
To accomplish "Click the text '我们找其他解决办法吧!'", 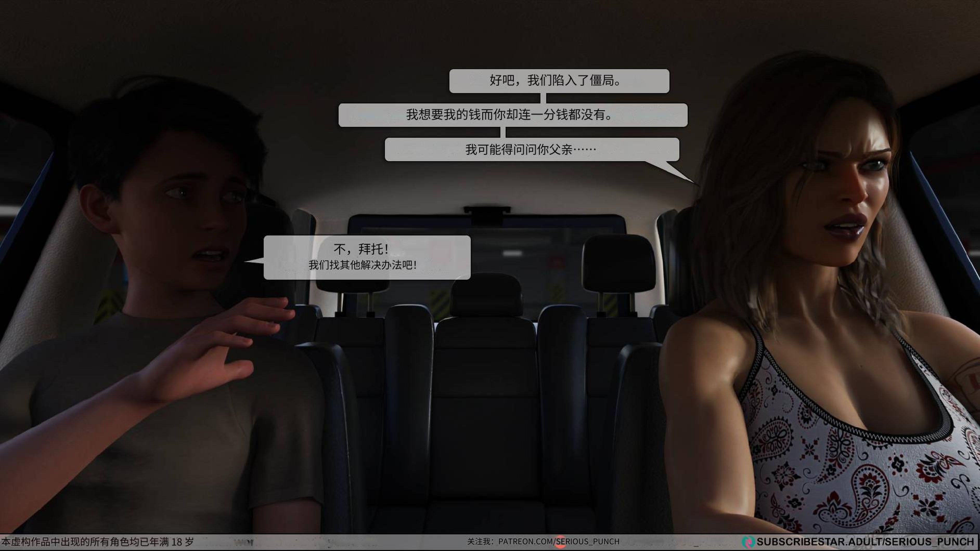I will coord(363,265).
